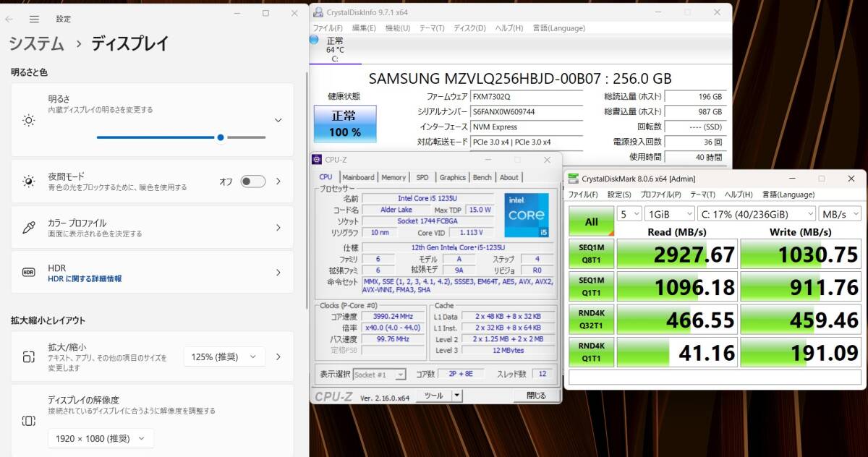Image resolution: width=868 pixels, height=457 pixels.
Task: Switch to CPU-Z SPD tab
Action: click(x=422, y=177)
